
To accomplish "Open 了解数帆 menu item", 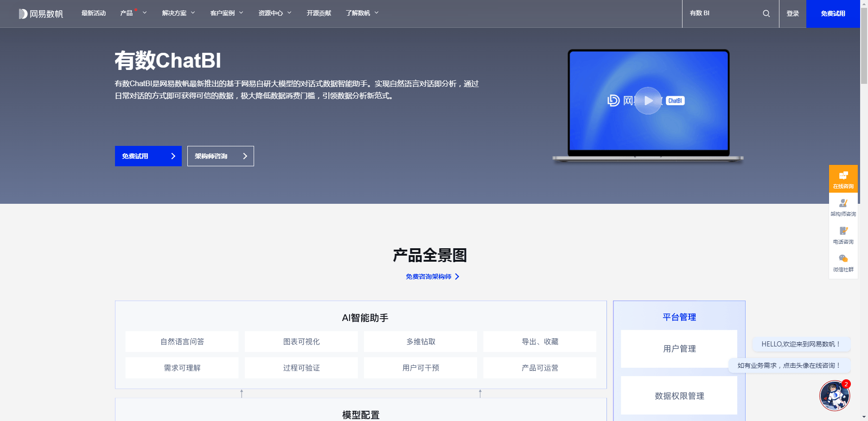I will [x=358, y=13].
